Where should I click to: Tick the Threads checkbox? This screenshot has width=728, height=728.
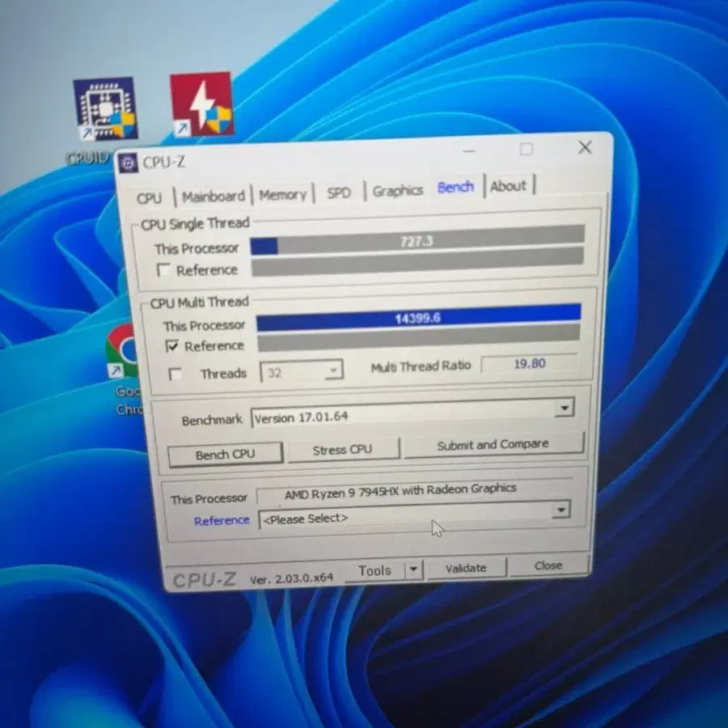pyautogui.click(x=176, y=375)
